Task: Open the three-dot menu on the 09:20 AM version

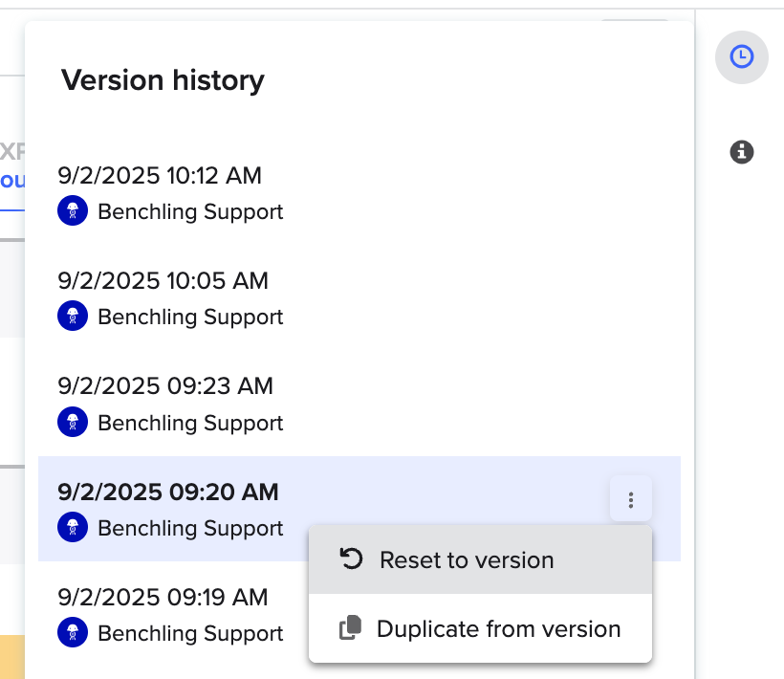Action: click(x=630, y=499)
